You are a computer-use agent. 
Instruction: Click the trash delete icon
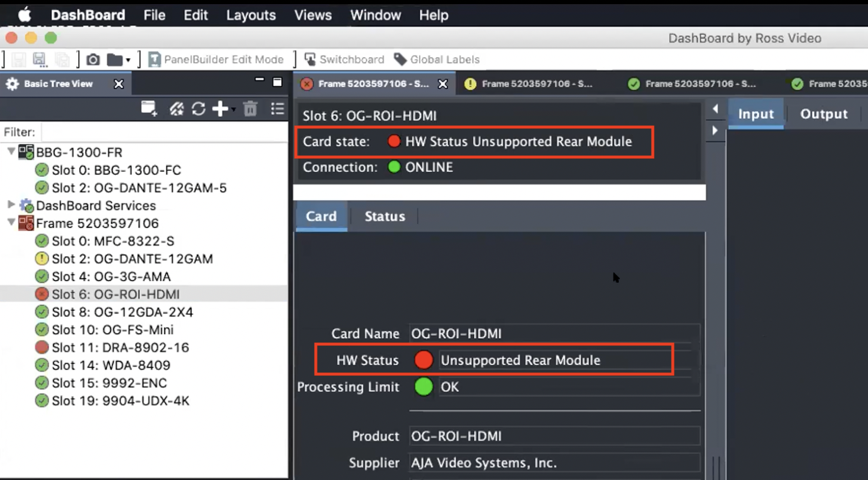(x=251, y=108)
